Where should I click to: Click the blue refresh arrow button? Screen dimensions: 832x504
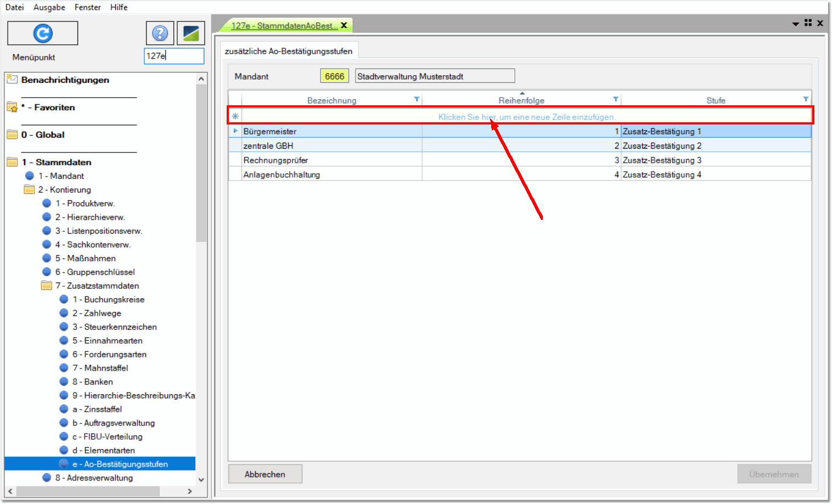pos(43,33)
